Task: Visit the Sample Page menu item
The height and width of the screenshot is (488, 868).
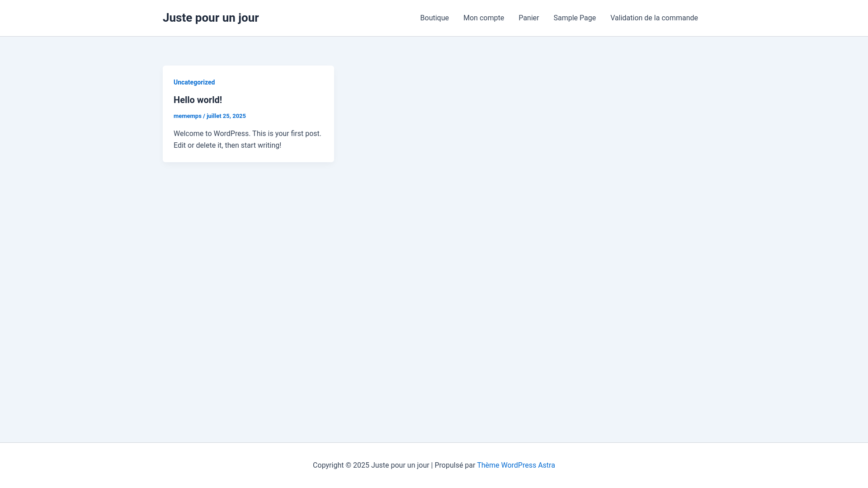Action: pos(575,18)
